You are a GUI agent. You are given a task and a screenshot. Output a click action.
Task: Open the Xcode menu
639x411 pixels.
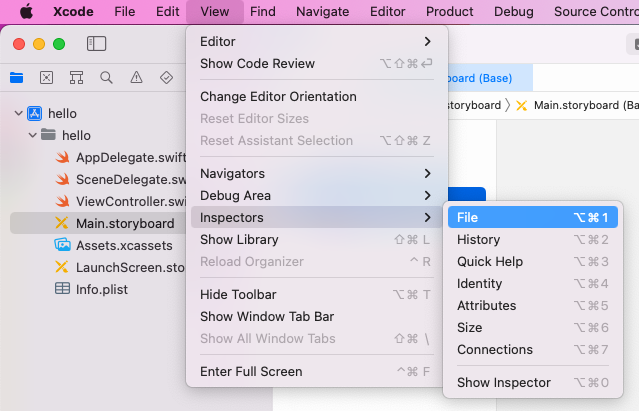73,11
